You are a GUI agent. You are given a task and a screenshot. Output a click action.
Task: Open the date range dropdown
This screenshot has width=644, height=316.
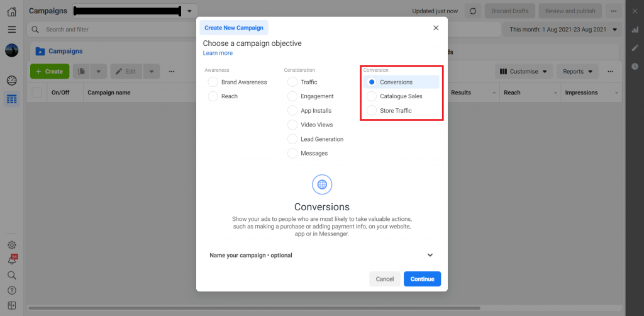click(563, 30)
